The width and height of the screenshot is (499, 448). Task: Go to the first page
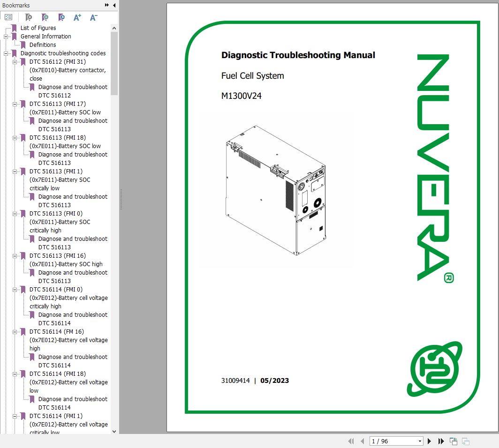coord(351,441)
